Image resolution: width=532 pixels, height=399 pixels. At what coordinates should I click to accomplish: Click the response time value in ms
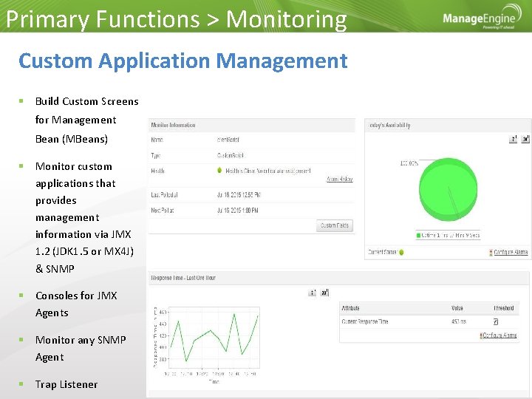click(459, 321)
